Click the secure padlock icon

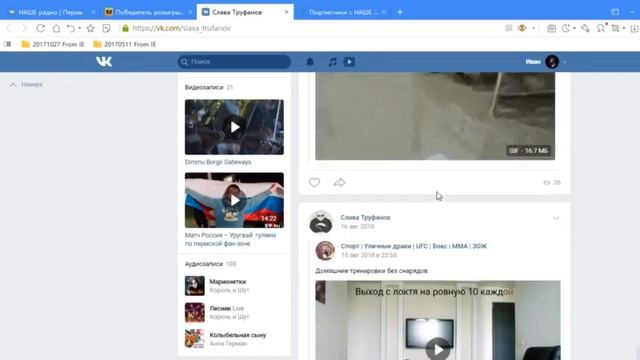pyautogui.click(x=125, y=28)
